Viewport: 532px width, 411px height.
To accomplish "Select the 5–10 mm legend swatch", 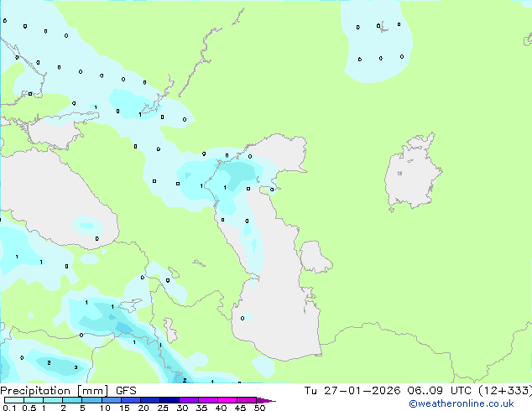I will tap(91, 400).
